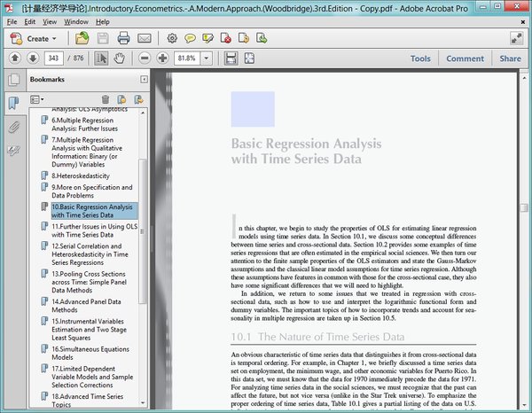Go to previous page arrow

click(14, 58)
